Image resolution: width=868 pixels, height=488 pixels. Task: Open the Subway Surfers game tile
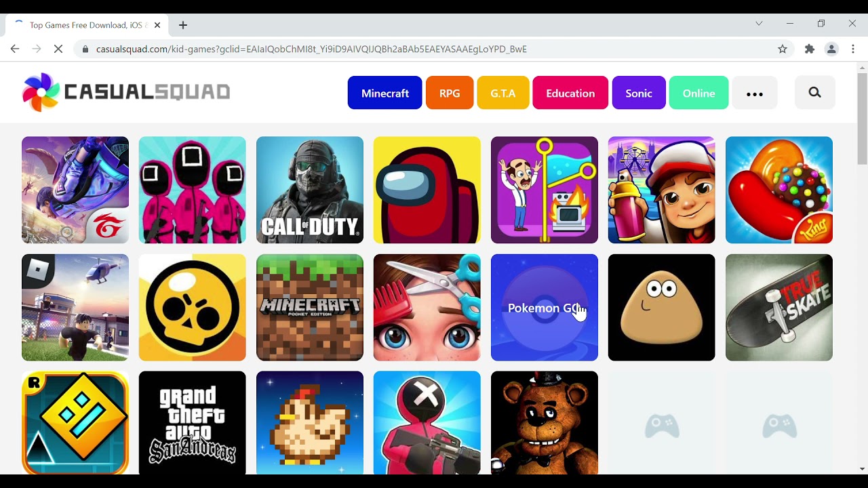coord(662,190)
